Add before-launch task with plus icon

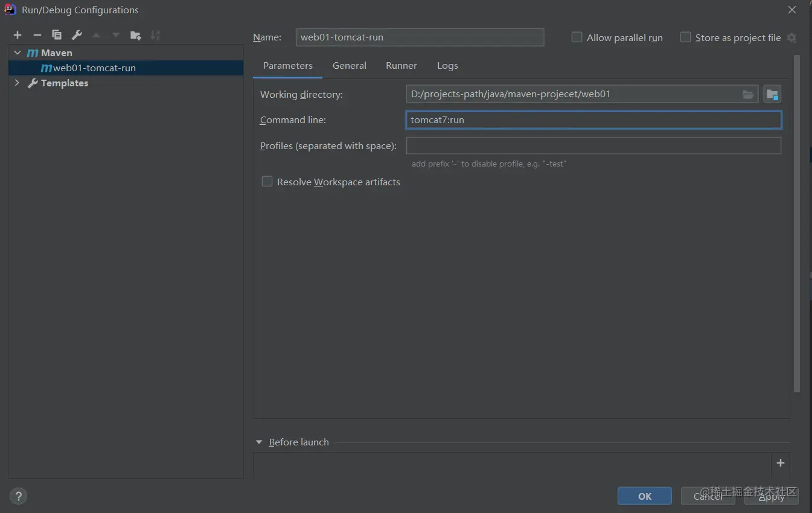click(781, 463)
